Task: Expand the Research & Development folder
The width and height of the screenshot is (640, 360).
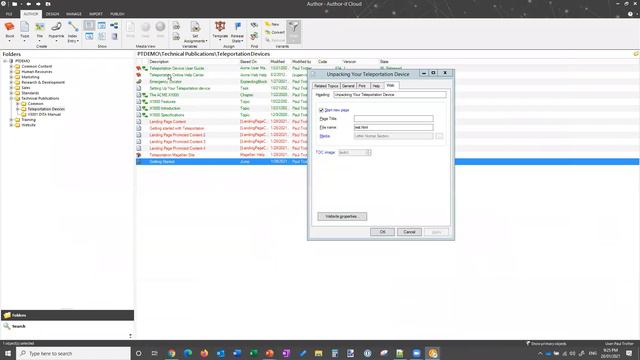Action: coord(11,82)
